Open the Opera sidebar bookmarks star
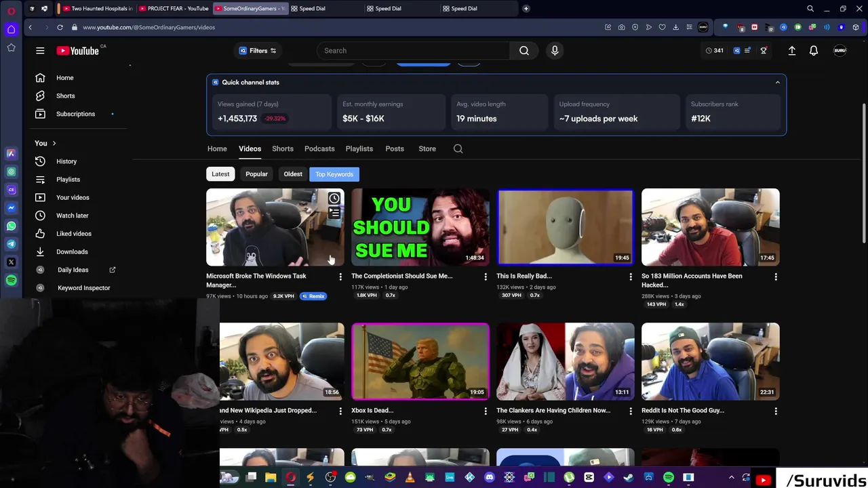This screenshot has height=488, width=868. (x=11, y=47)
